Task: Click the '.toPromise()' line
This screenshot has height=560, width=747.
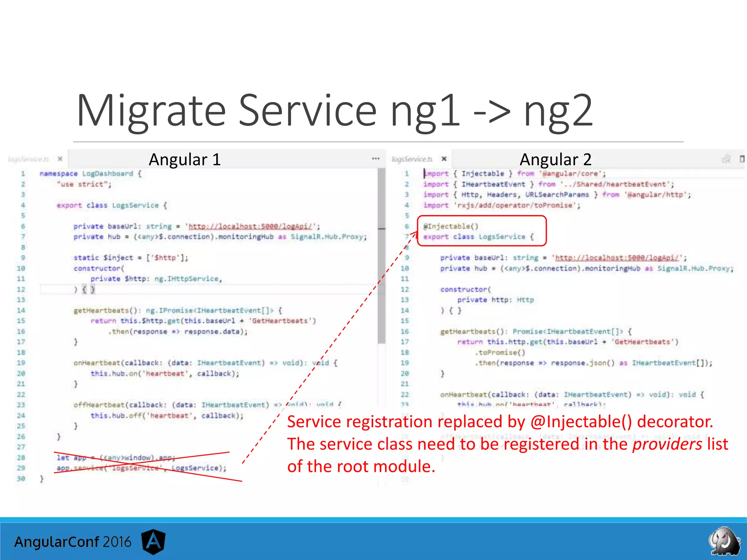Action: coord(500,353)
